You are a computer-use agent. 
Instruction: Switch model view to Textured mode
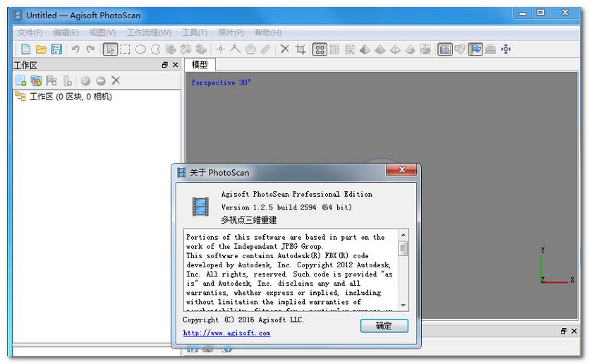click(x=411, y=49)
